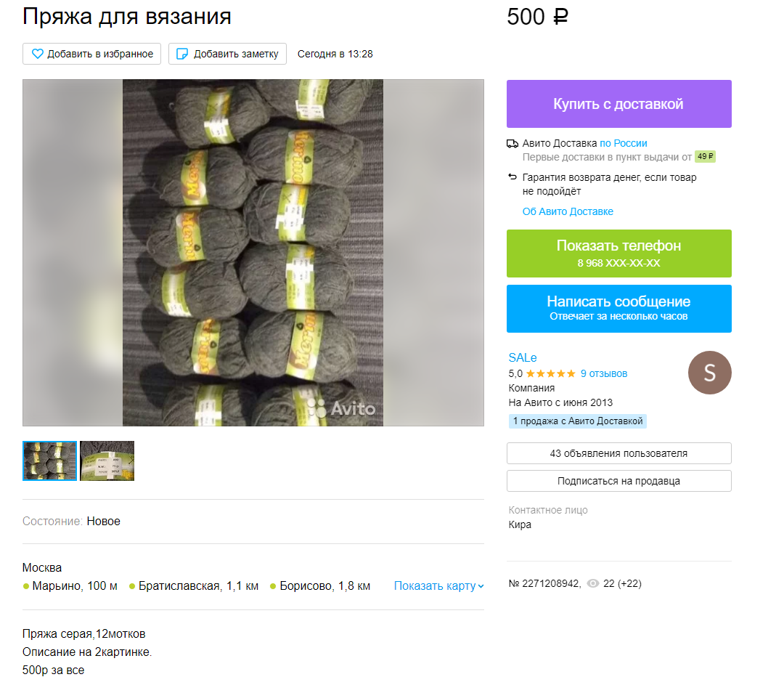
Task: Click the five-star rating icons
Action: point(550,374)
